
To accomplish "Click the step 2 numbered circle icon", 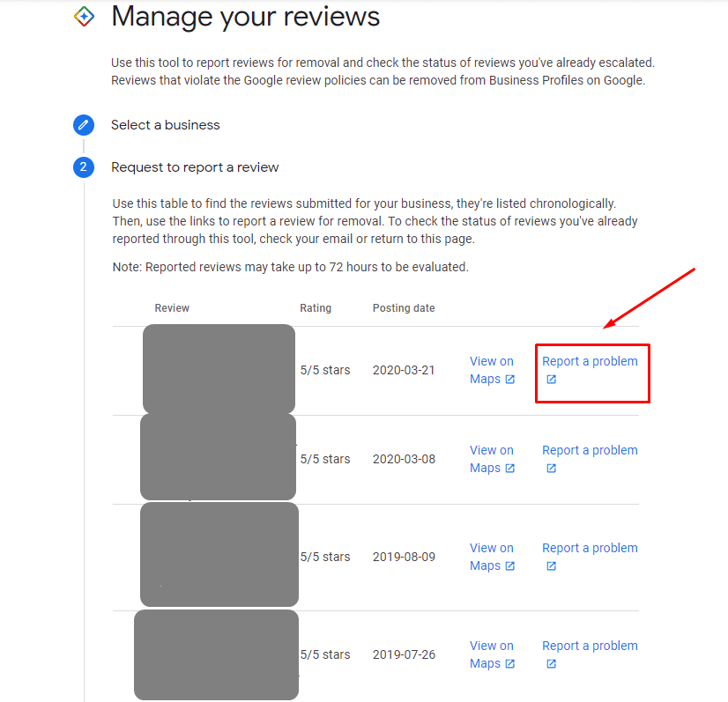I will 84,167.
